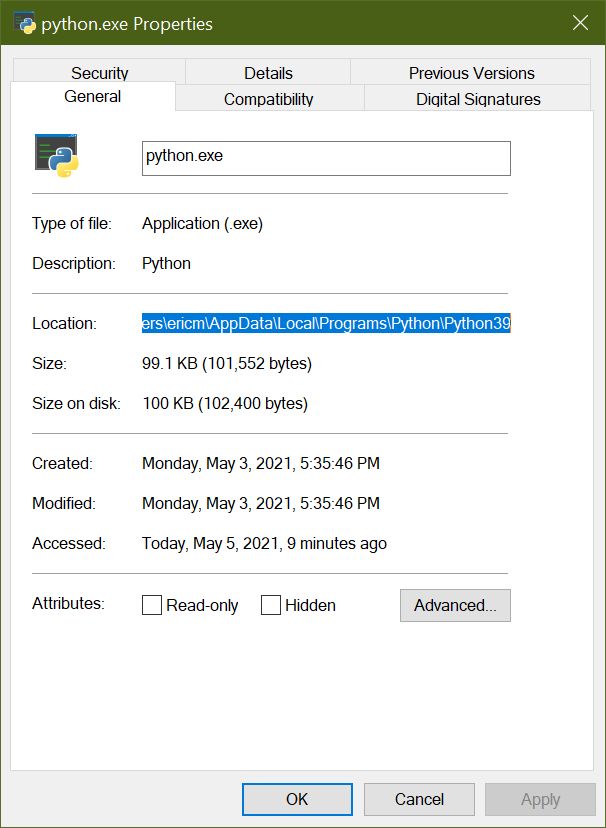606x828 pixels.
Task: Click the greyed-out Apply button
Action: pos(540,799)
